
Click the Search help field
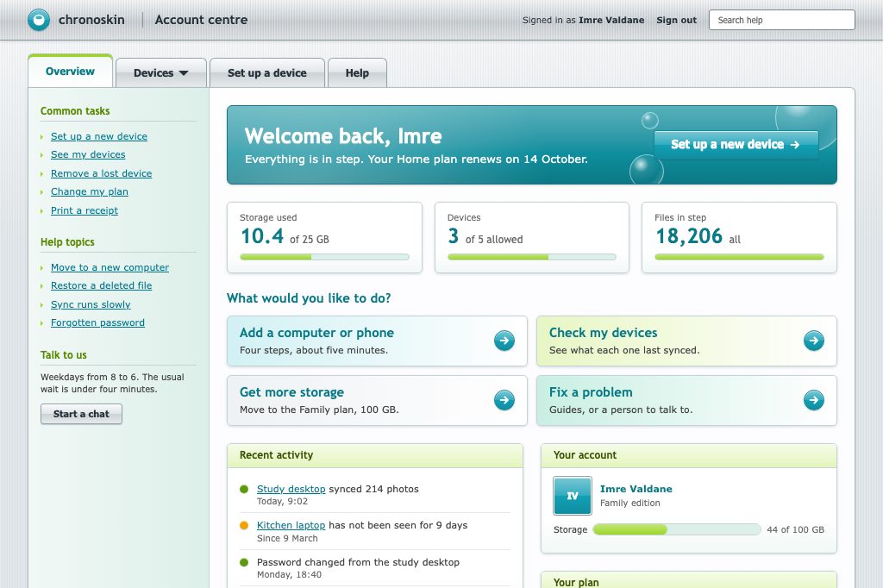[x=781, y=21]
